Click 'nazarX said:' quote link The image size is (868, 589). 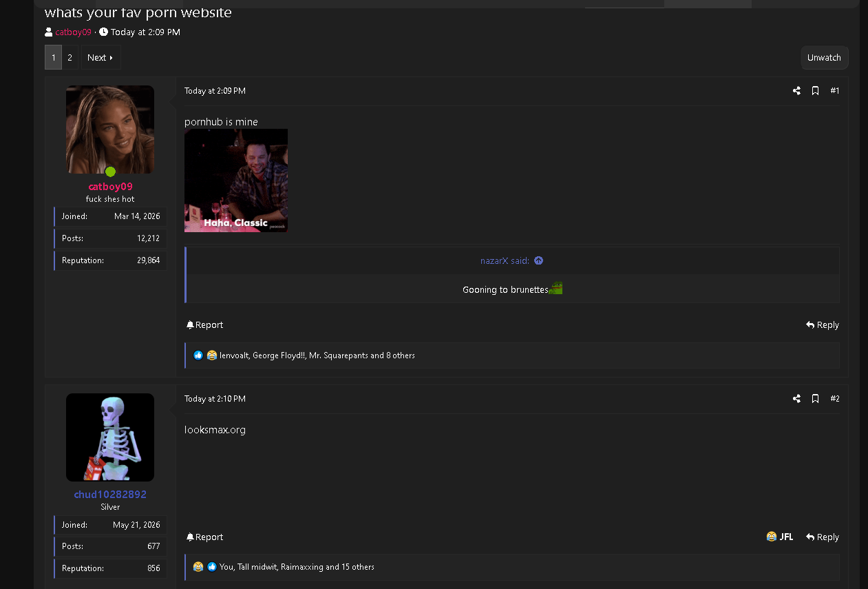coord(505,261)
